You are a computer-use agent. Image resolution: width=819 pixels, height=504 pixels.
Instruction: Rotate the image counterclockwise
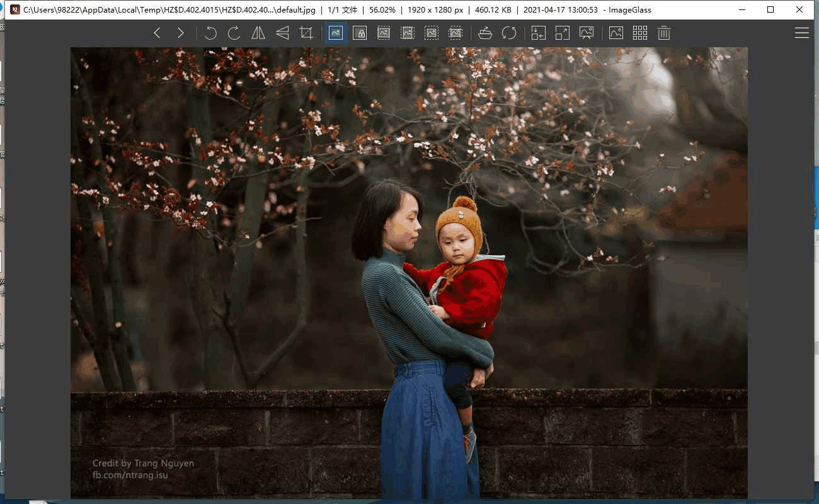click(210, 33)
